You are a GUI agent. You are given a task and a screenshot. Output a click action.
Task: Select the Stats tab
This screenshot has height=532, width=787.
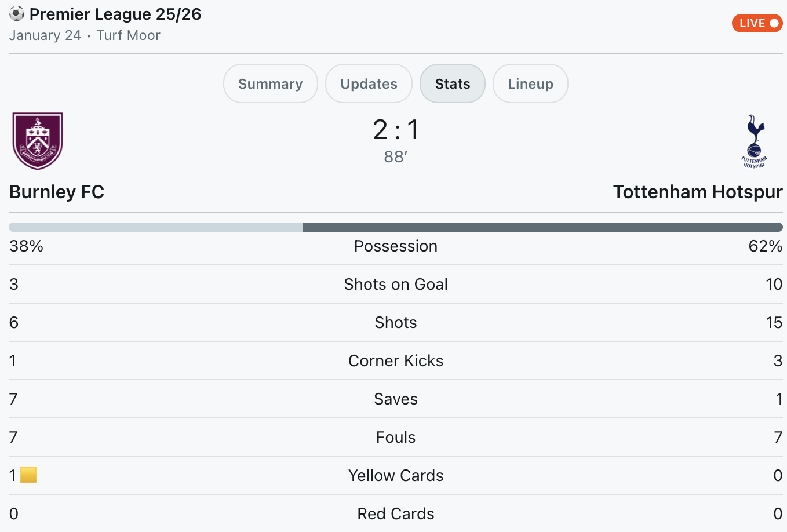pos(452,83)
